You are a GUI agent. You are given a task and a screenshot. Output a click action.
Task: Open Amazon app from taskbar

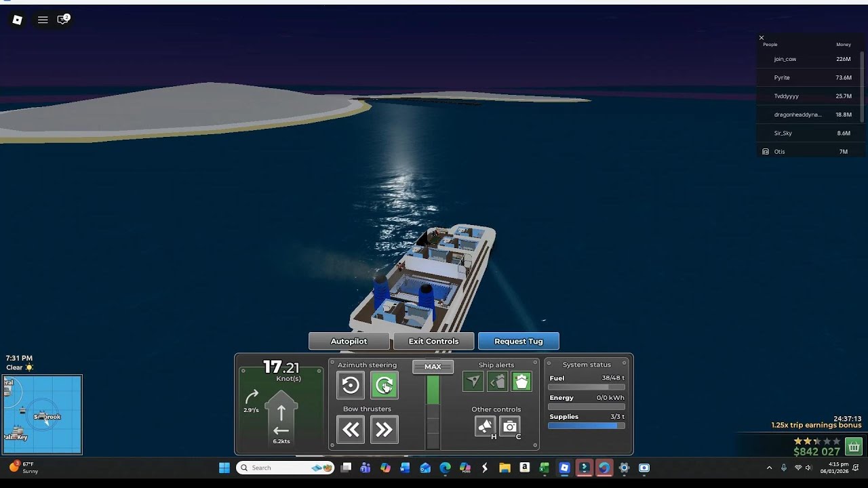click(x=524, y=468)
